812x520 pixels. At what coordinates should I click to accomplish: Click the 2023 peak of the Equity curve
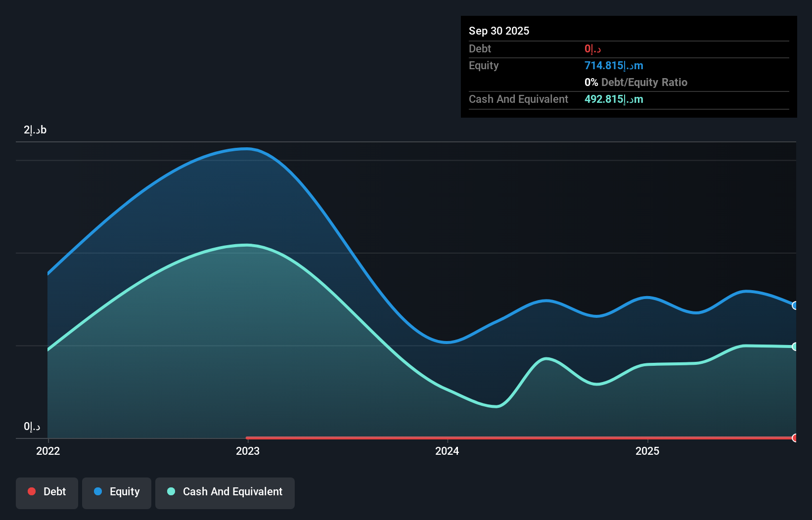245,148
